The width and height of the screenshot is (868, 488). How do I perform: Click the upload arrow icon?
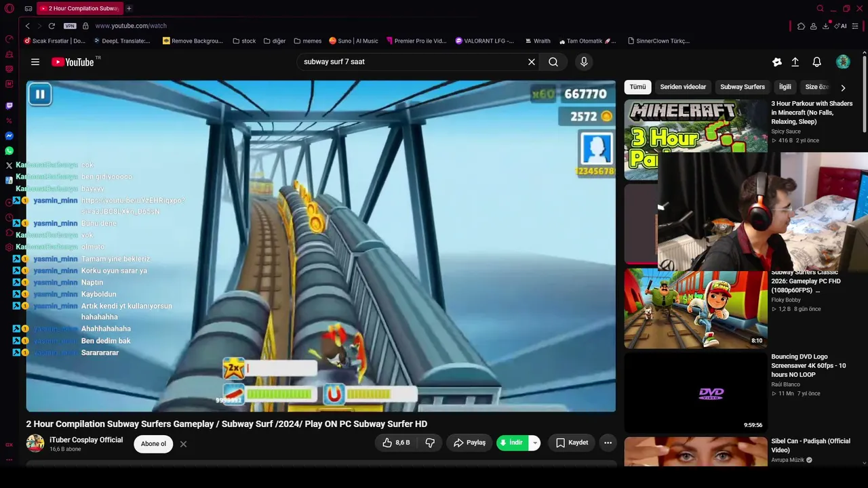pos(795,62)
